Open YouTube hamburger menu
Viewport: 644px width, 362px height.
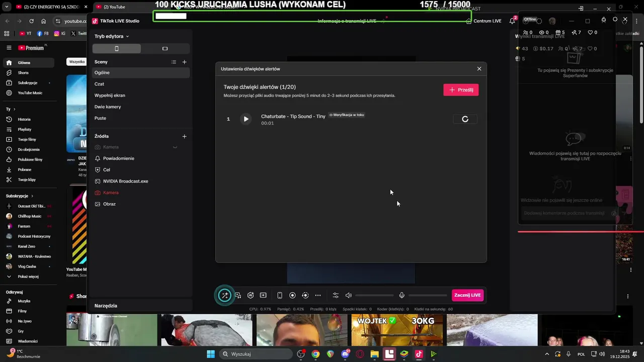[9, 48]
